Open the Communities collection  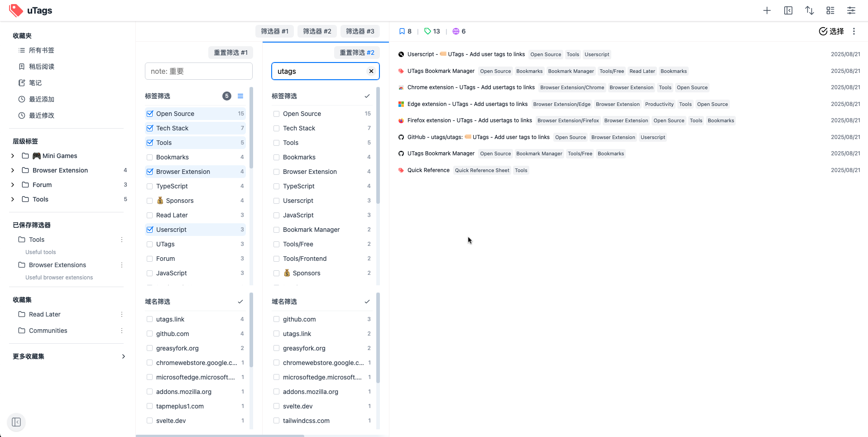coord(48,331)
